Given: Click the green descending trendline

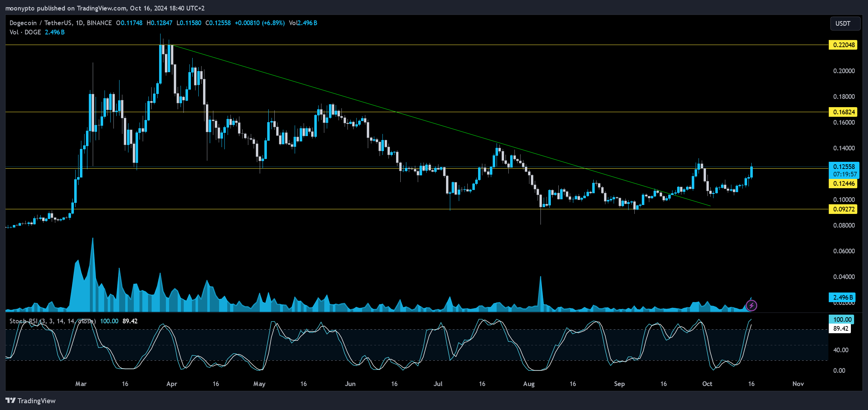Looking at the screenshot, I should [x=441, y=125].
